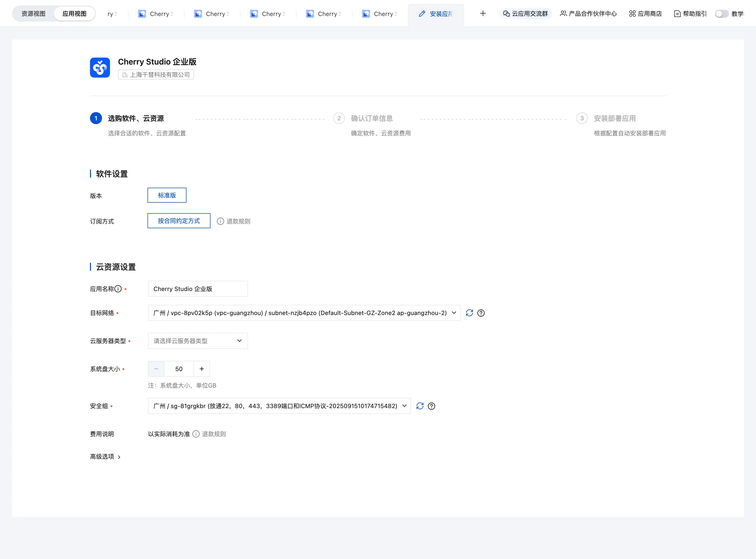
Task: Open the 目标网络 selection dropdown
Action: click(304, 313)
